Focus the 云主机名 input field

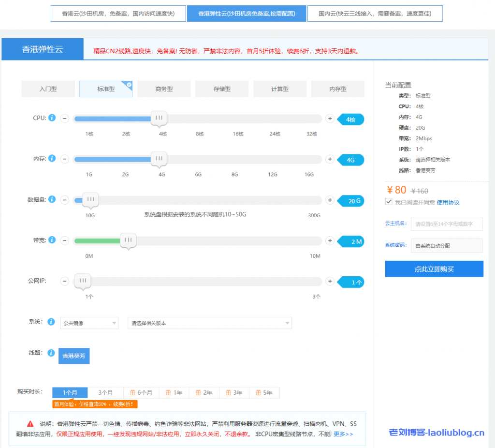[446, 224]
